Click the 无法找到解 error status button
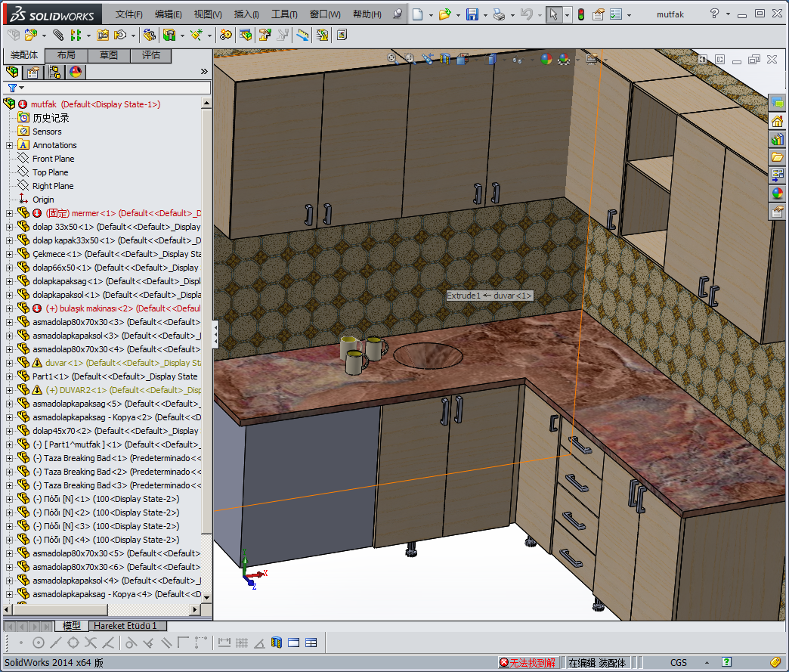This screenshot has width=789, height=672. click(x=528, y=663)
